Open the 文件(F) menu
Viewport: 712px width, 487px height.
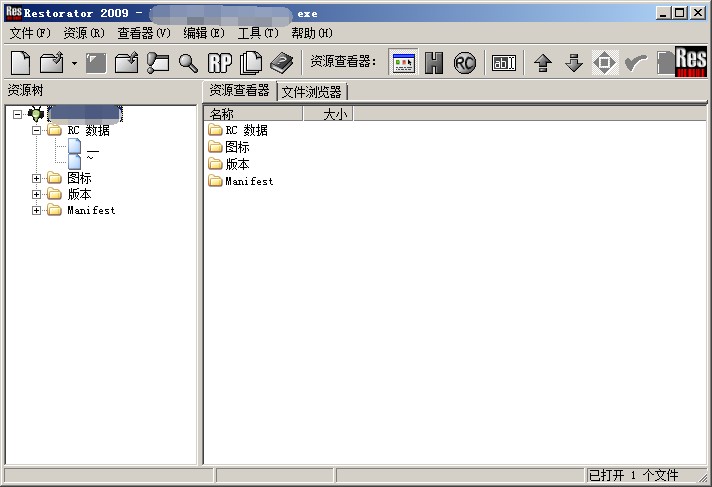click(x=30, y=33)
